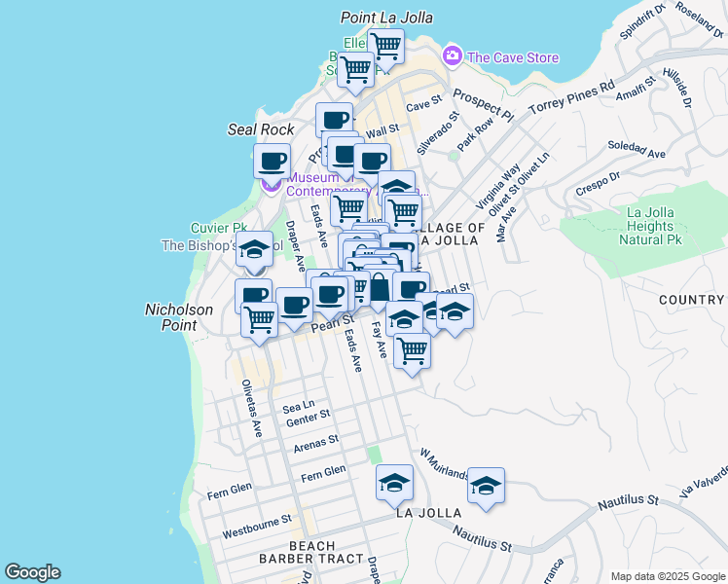Click the grocery cart marker at Point La Jolla
The height and width of the screenshot is (584, 728).
(385, 48)
